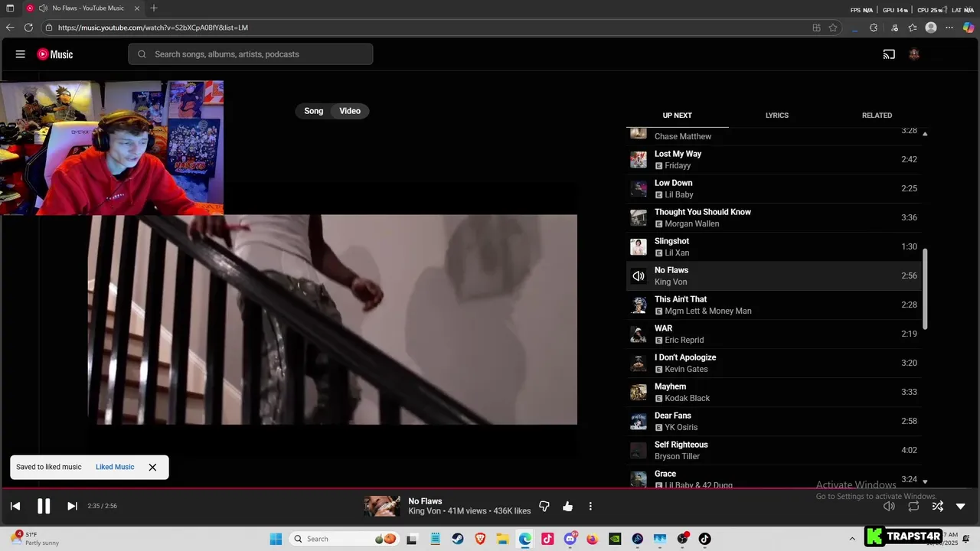Open TikTok from the taskbar
The image size is (980, 551).
point(704,539)
